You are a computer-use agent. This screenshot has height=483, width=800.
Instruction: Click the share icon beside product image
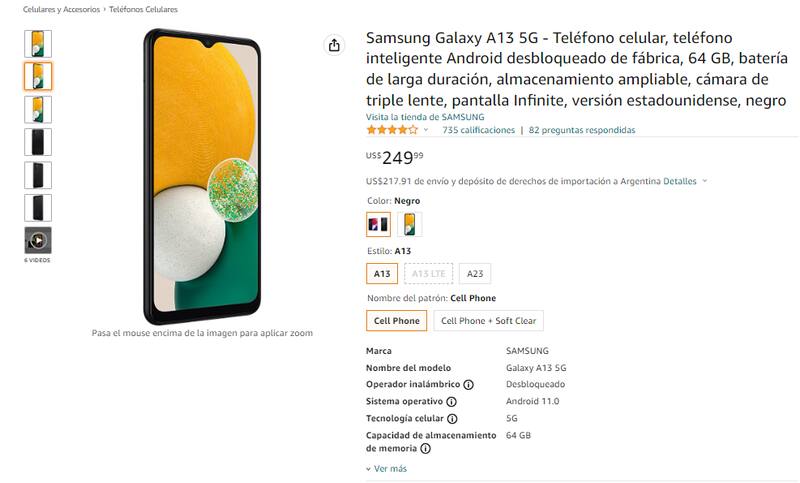click(x=334, y=45)
